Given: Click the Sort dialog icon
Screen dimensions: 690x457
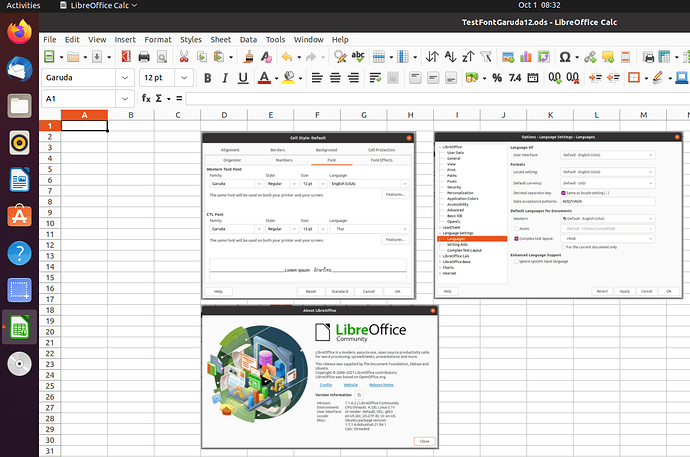Looking at the screenshot, I should pyautogui.click(x=432, y=57).
